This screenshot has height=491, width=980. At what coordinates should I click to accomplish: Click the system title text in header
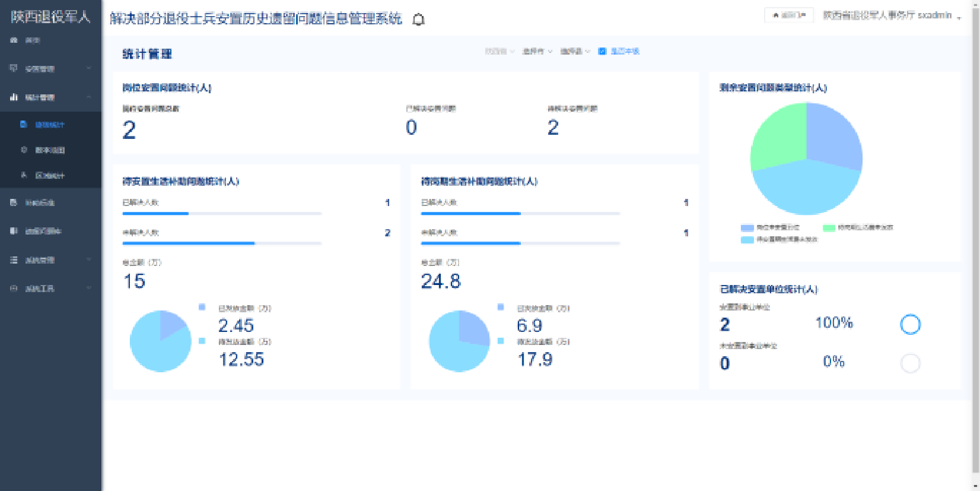click(x=256, y=19)
